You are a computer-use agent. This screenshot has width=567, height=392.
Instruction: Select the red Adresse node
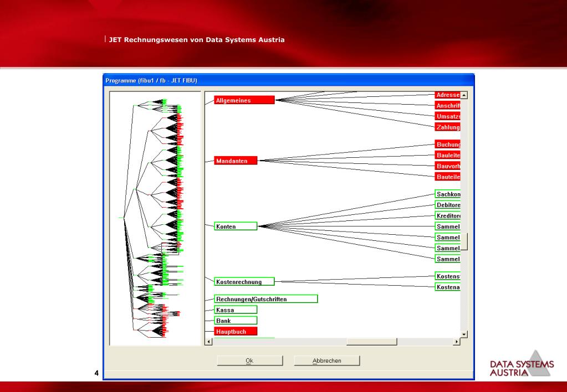tap(447, 95)
